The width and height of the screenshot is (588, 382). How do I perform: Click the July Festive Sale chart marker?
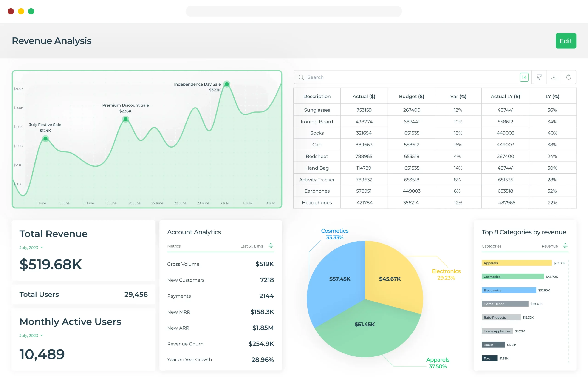pos(45,138)
